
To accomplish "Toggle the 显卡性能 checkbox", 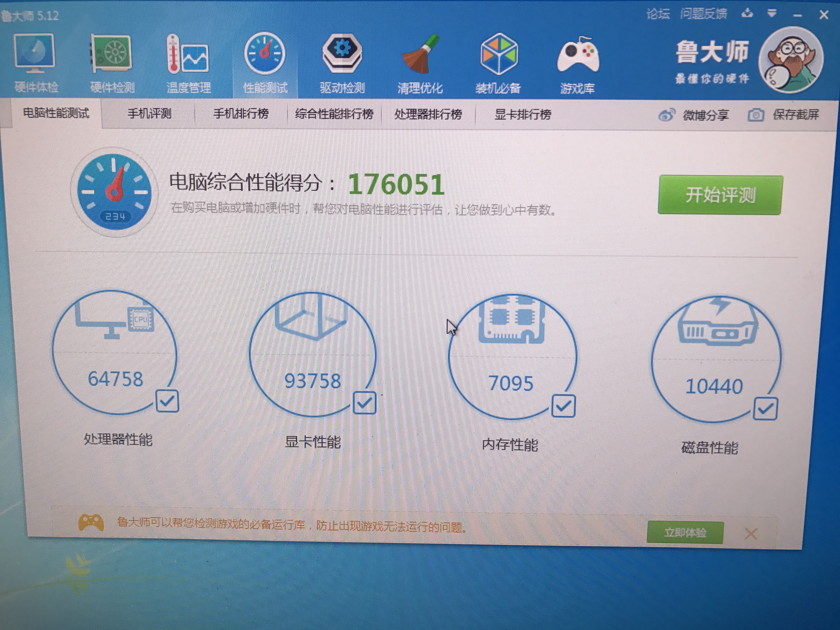I will tap(365, 403).
